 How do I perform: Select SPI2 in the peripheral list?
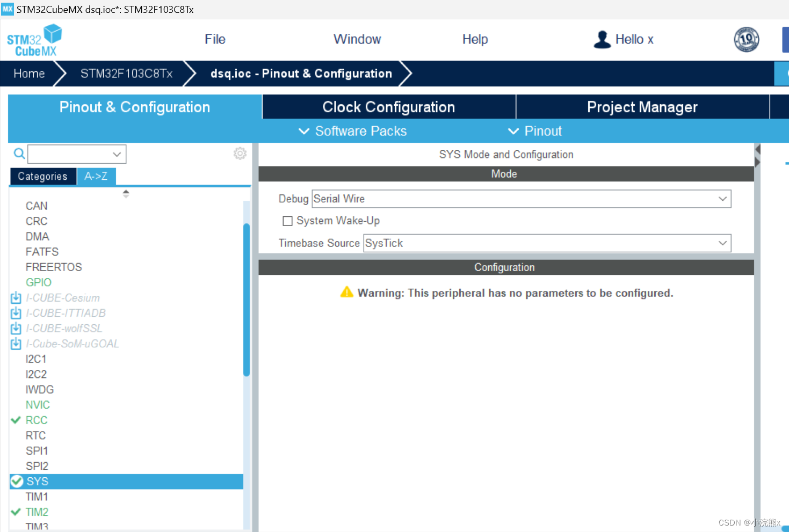pyautogui.click(x=37, y=466)
